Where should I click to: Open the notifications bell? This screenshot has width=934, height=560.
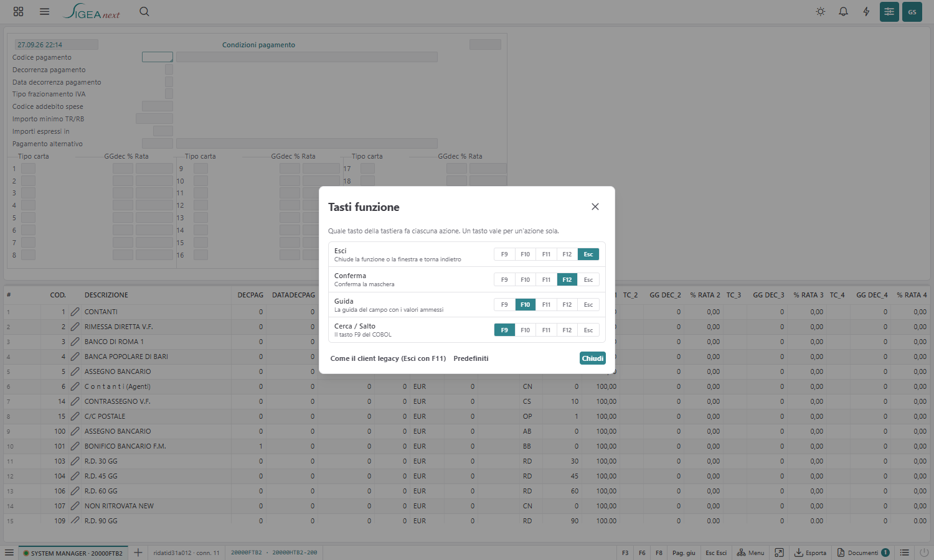tap(843, 11)
